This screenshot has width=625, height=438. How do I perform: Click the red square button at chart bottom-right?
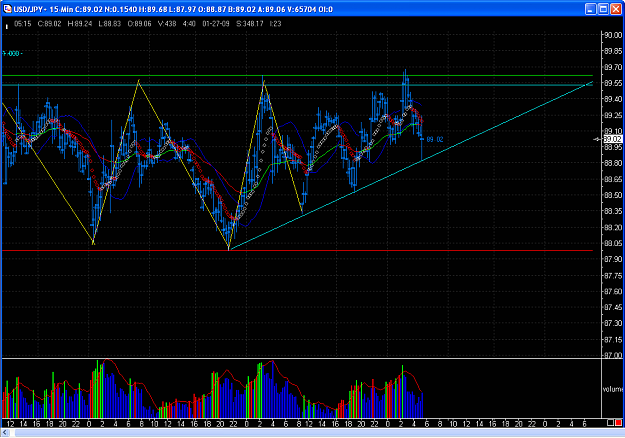[618, 423]
